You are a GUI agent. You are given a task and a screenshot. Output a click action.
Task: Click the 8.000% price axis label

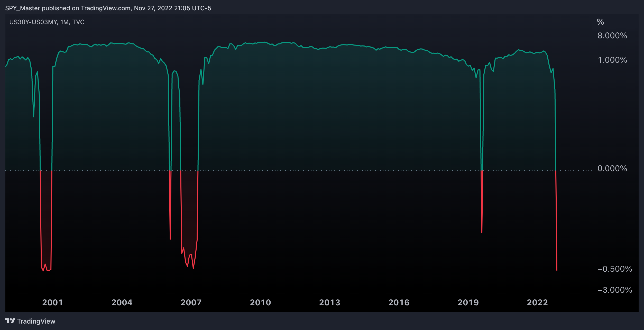[x=612, y=35]
